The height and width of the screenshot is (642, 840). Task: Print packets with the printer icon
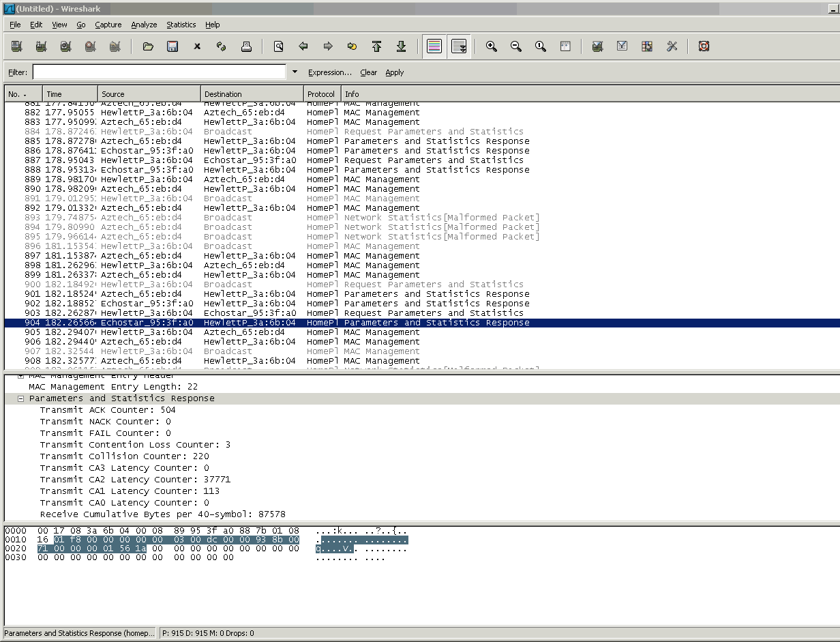[246, 46]
